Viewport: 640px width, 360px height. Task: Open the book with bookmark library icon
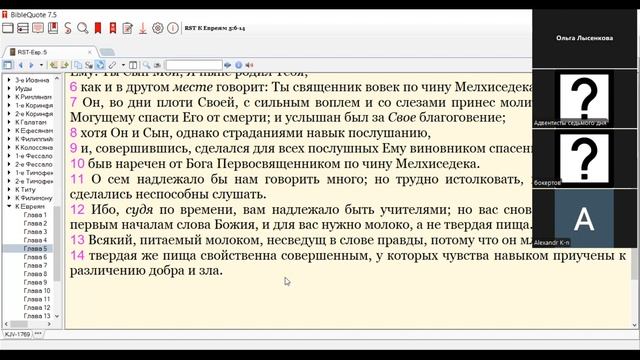tap(53, 28)
